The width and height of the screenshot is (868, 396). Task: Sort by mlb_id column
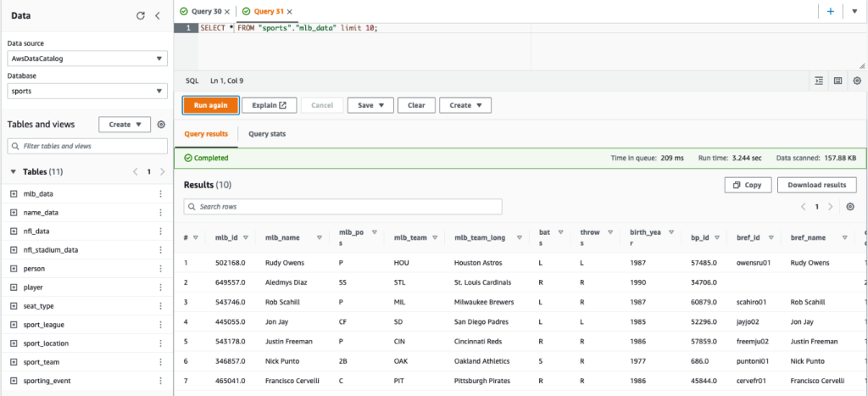tap(245, 237)
